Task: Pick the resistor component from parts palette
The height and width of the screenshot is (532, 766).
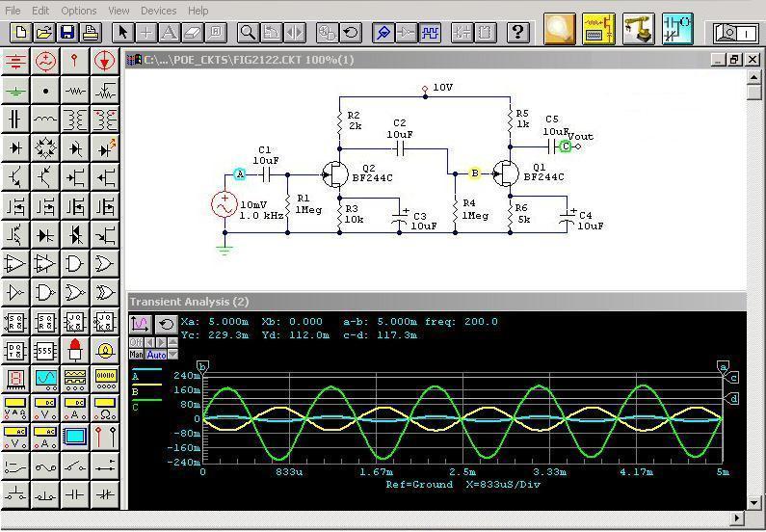Action: pyautogui.click(x=75, y=91)
